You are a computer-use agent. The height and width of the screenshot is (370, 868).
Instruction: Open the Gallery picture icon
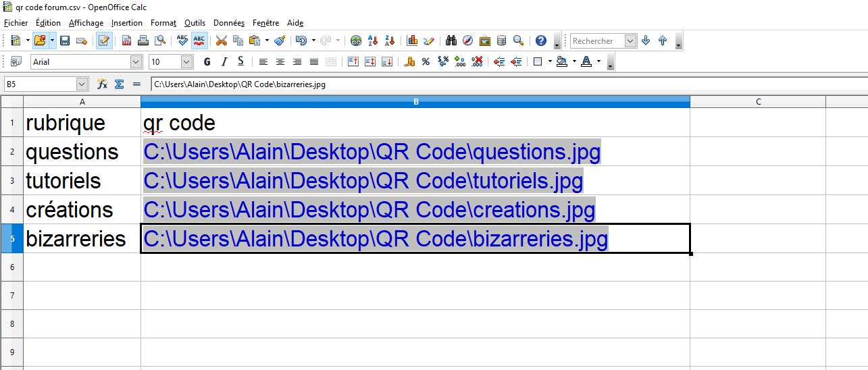(485, 41)
